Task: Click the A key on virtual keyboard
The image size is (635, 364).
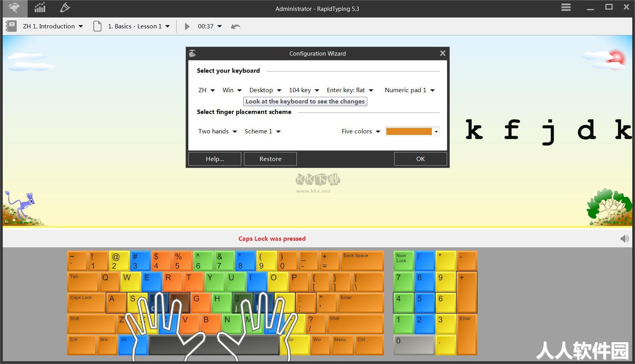Action: pos(116,303)
